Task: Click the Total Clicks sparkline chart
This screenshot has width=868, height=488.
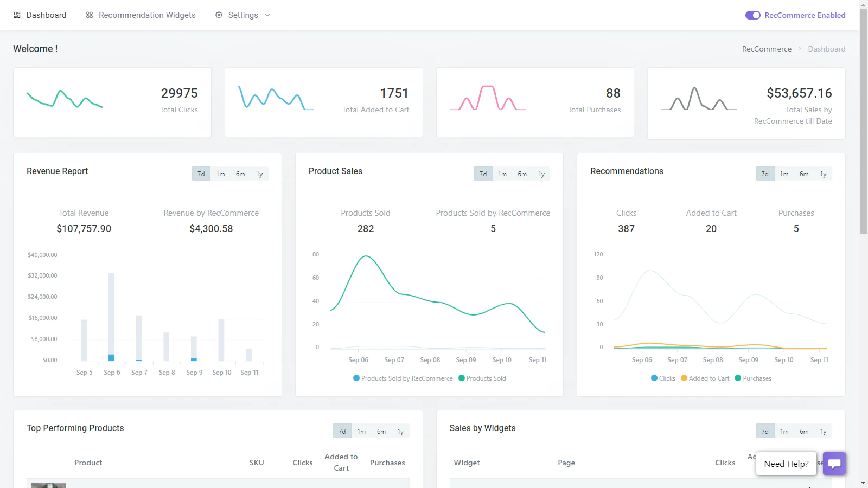Action: (65, 99)
